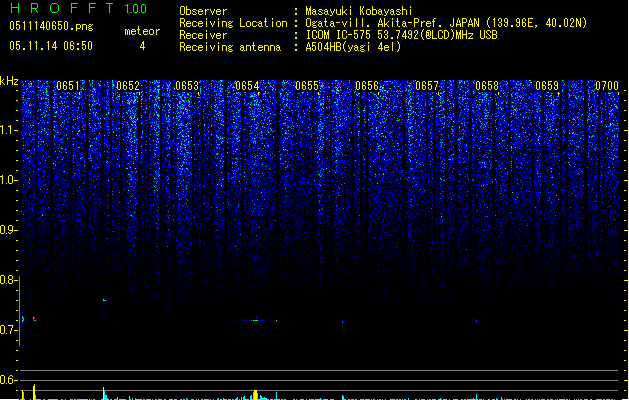The height and width of the screenshot is (400, 629).
Task: Click the 1.0 frequency axis label
Action: [8, 180]
